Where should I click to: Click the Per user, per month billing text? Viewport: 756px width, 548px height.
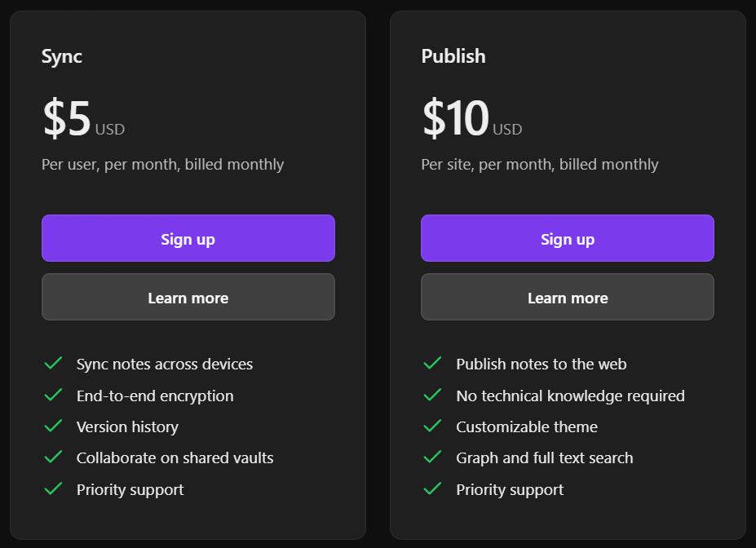pos(162,165)
